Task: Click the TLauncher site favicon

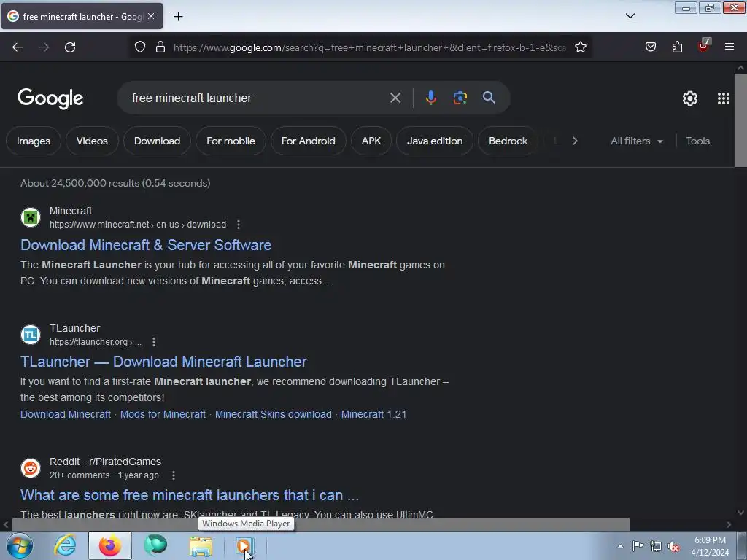Action: click(x=31, y=335)
